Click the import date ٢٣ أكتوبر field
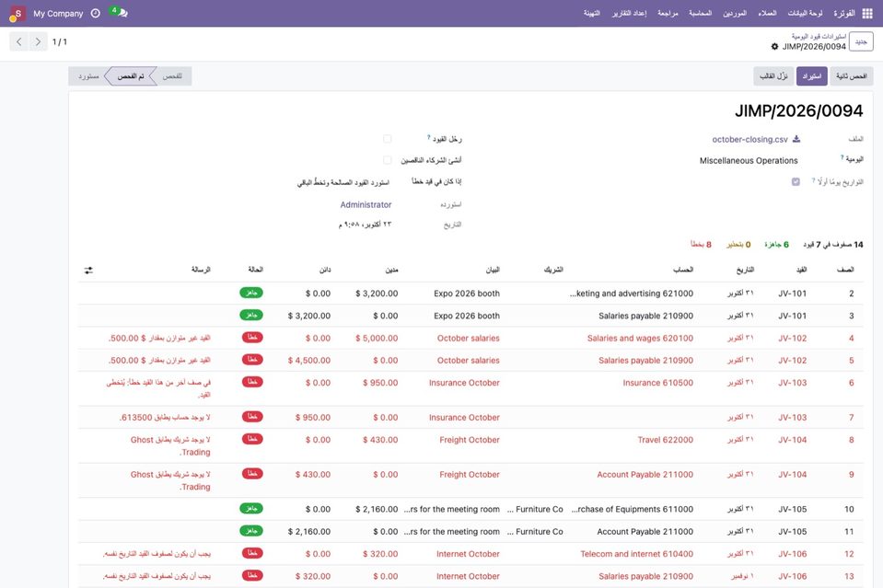 click(x=365, y=225)
